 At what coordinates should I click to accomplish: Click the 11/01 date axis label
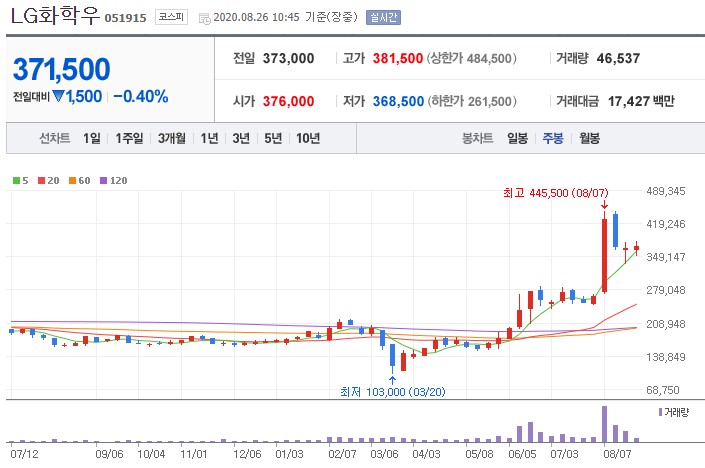coord(194,454)
